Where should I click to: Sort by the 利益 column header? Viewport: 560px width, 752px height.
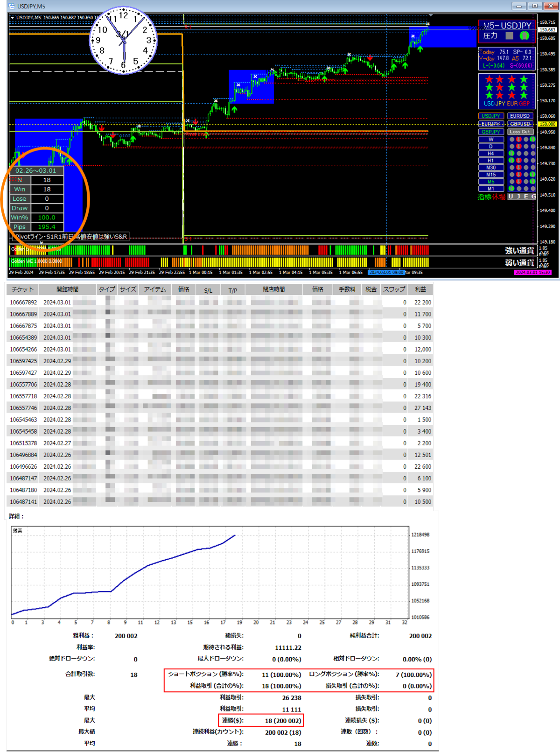(420, 289)
